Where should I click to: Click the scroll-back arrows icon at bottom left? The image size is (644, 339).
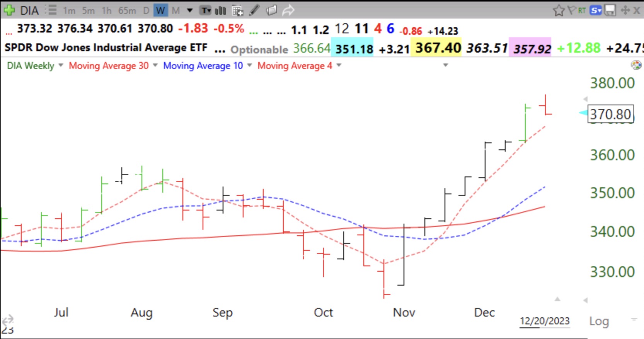(8, 320)
